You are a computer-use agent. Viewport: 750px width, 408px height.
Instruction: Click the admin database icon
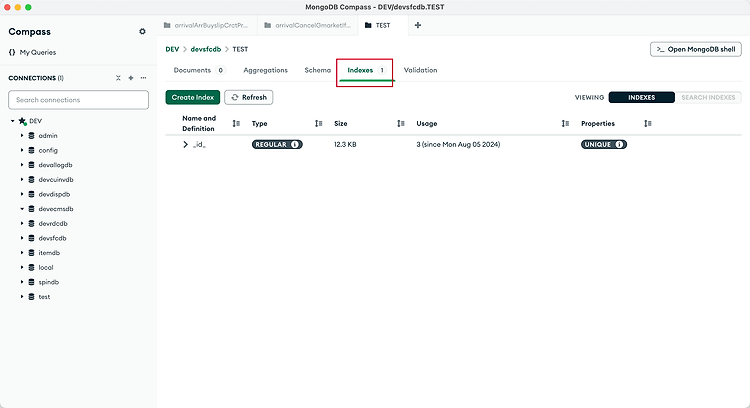pos(32,136)
